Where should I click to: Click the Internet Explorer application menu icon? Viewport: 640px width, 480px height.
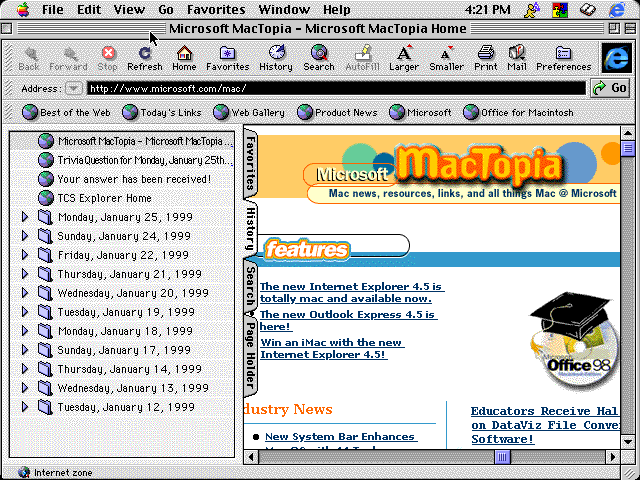pos(617,9)
